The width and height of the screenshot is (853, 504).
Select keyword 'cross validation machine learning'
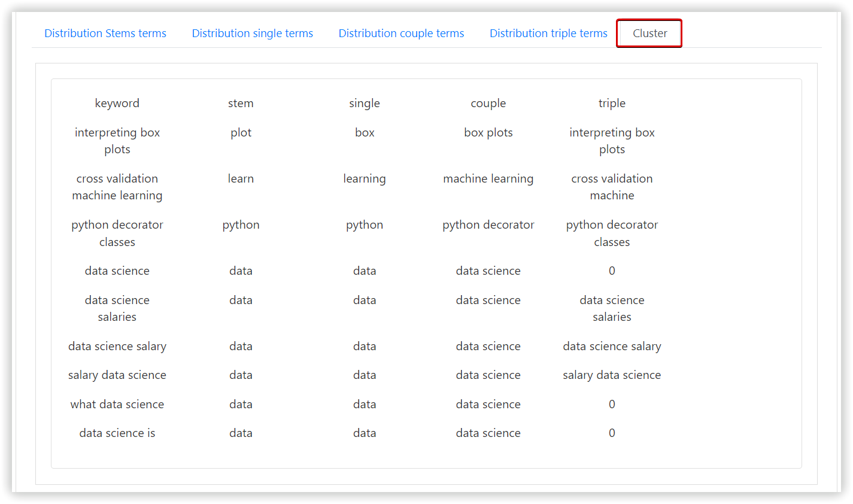tap(117, 187)
